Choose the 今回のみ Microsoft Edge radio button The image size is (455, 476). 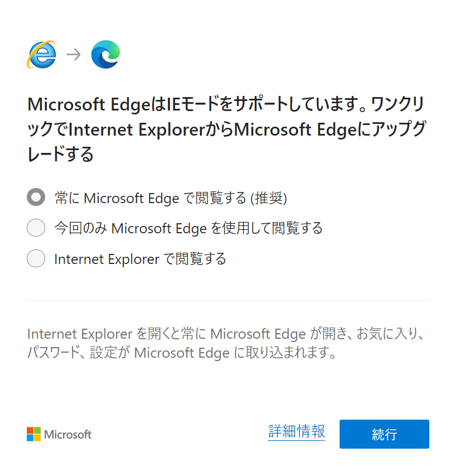[36, 228]
